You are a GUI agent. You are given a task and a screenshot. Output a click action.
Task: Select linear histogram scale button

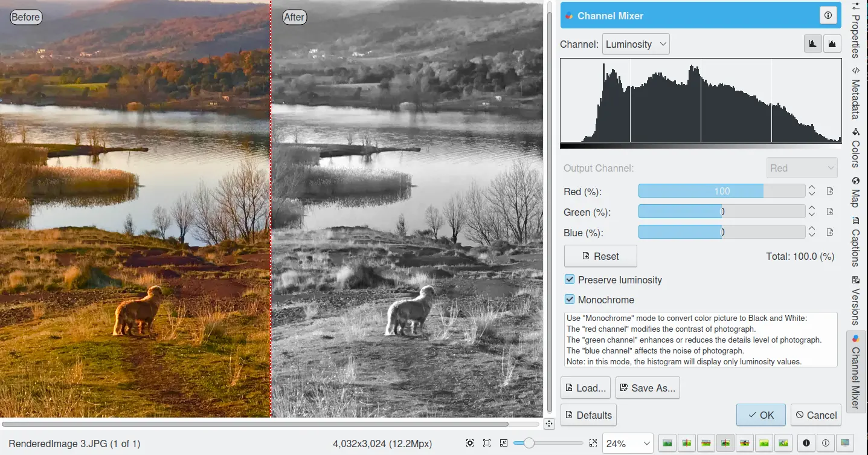click(812, 44)
